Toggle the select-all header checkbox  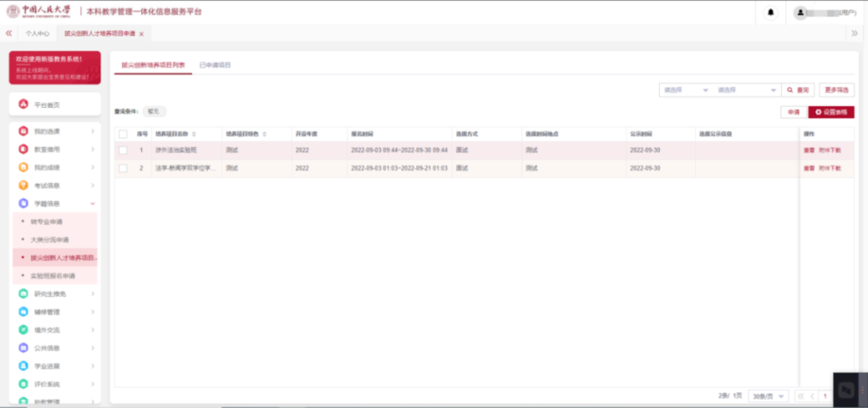[x=123, y=134]
